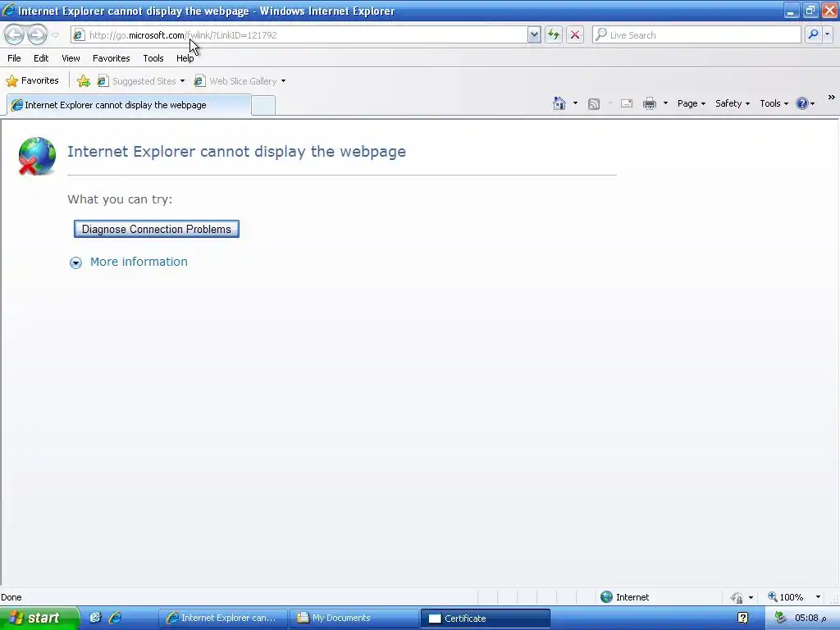Screen dimensions: 840x630
Task: Click the 100% zoom level button
Action: (786, 597)
